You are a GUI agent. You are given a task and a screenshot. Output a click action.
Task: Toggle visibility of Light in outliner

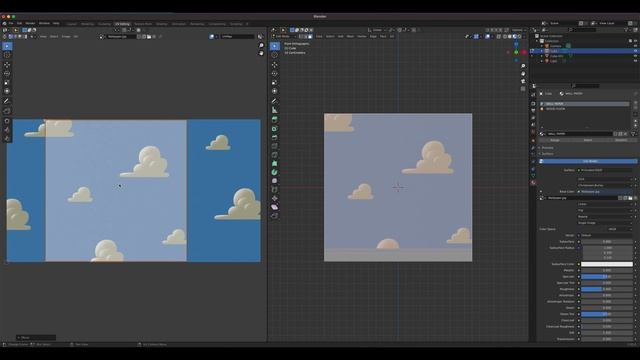click(x=636, y=61)
